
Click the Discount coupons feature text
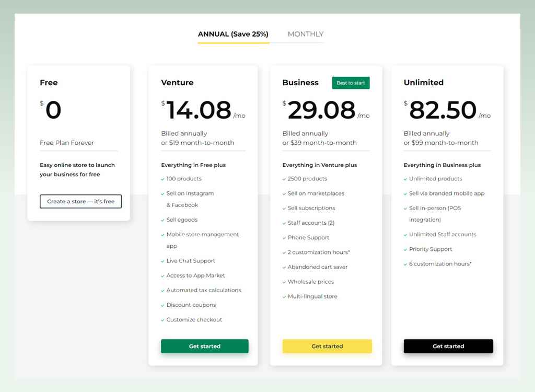pos(191,305)
